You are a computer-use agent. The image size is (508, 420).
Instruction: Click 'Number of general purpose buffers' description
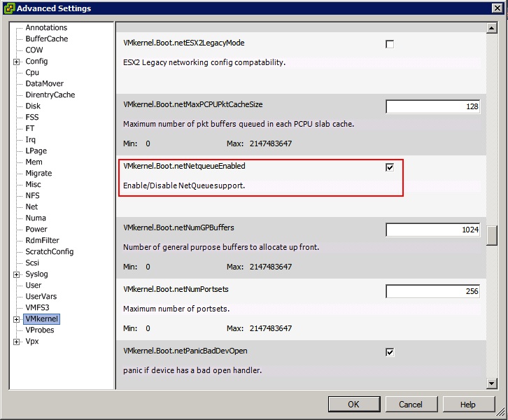click(221, 247)
